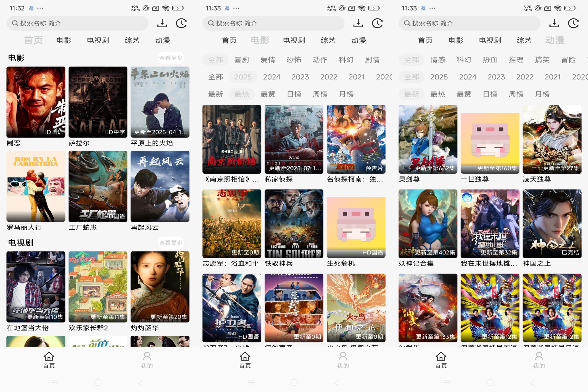Select the 最新 sort option on the anime page
The height and width of the screenshot is (392, 588).
pos(411,94)
